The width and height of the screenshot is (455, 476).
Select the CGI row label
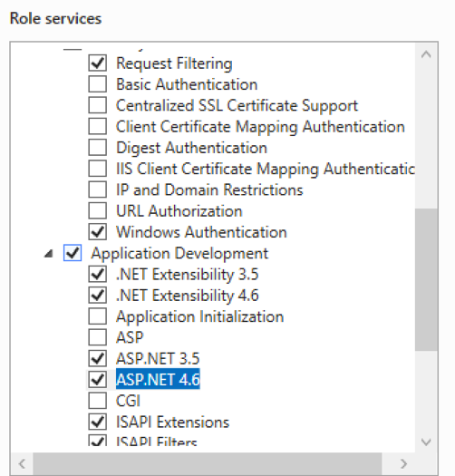tap(128, 401)
